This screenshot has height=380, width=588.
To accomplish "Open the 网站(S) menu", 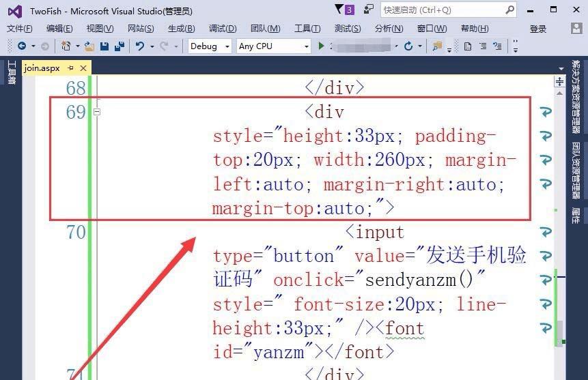I will click(x=141, y=29).
